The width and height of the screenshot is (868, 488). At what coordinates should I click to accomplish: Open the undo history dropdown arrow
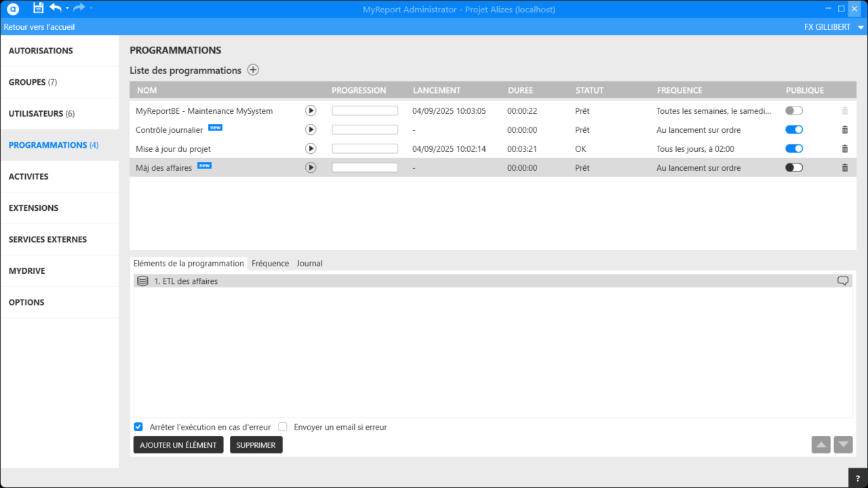[67, 8]
